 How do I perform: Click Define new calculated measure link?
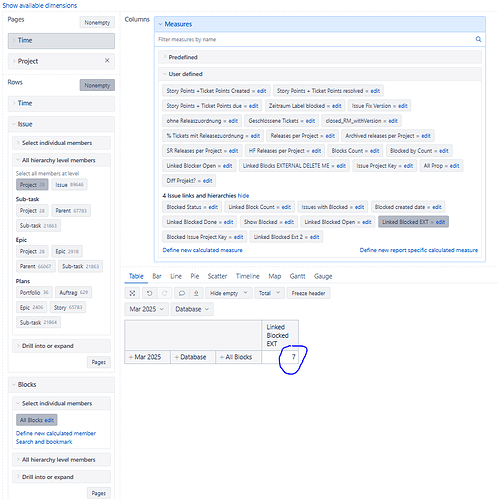[202, 250]
